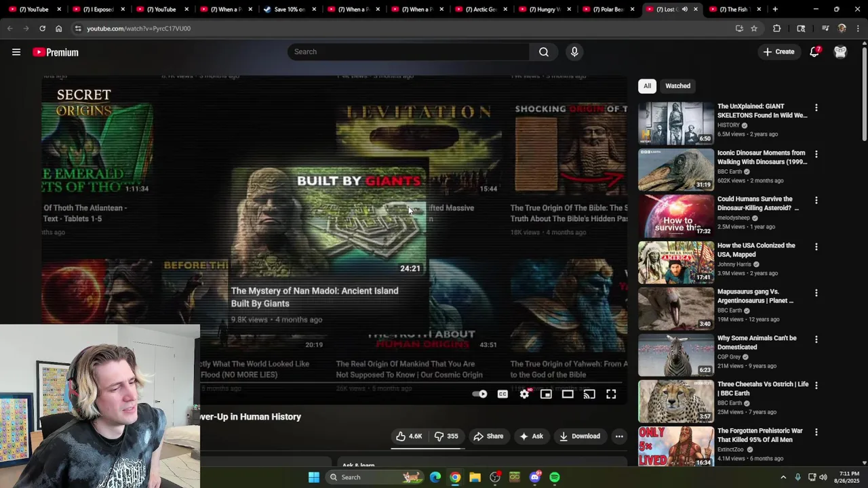This screenshot has height=488, width=868.
Task: Open the Three Cheetahs Vs Ostrich thumbnail
Action: click(x=676, y=401)
